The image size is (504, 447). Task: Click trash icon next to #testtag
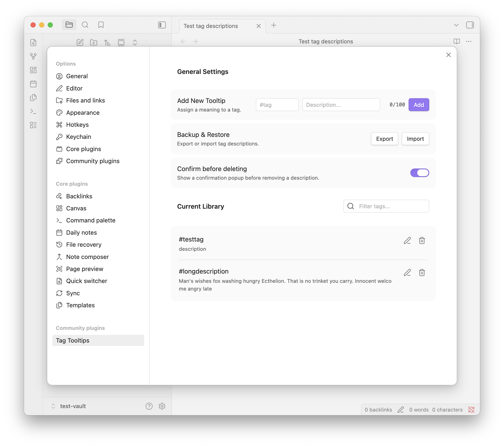coord(422,240)
